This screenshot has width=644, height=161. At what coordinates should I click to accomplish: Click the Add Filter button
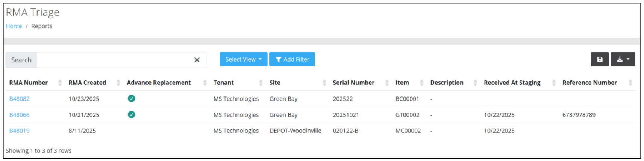pos(292,59)
